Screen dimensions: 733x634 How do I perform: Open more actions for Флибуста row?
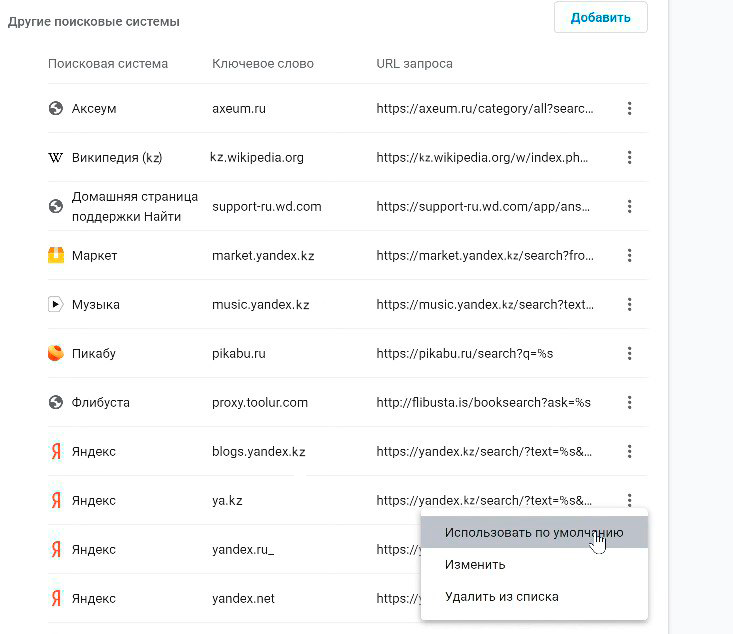click(629, 402)
